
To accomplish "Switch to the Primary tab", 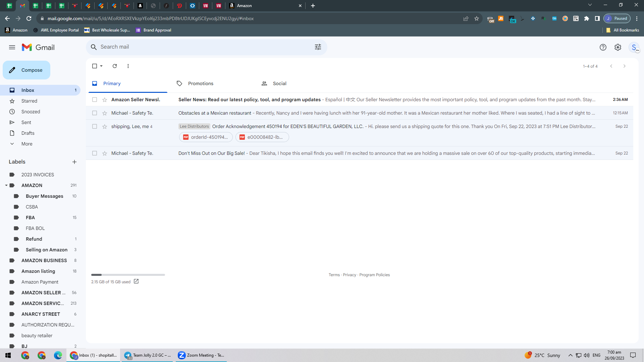I will 128,83.
